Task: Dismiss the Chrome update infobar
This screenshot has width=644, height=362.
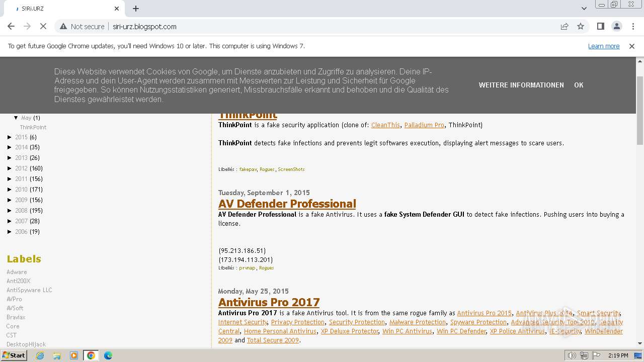Action: (x=632, y=46)
